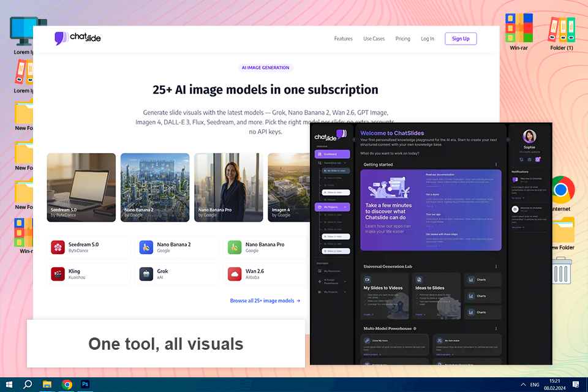The width and height of the screenshot is (588, 392).
Task: Click the Ideas to Slides document icon
Action: pos(419,279)
